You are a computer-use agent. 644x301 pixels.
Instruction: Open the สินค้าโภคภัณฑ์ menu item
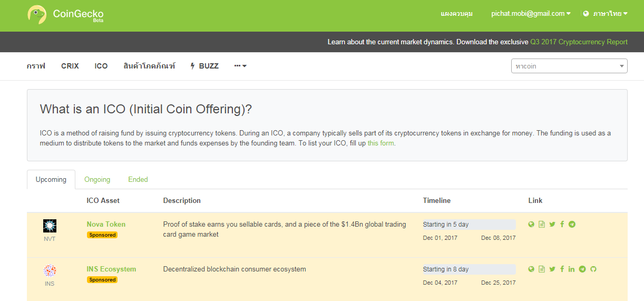point(149,66)
